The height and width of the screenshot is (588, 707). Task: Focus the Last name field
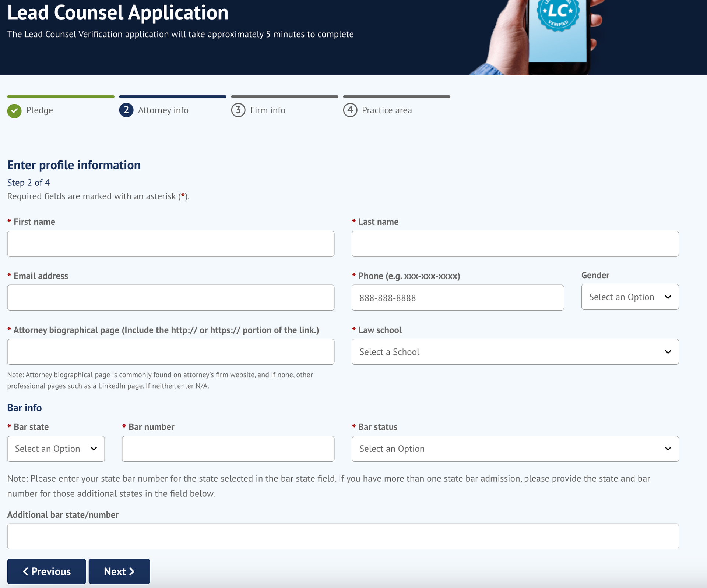tap(515, 244)
